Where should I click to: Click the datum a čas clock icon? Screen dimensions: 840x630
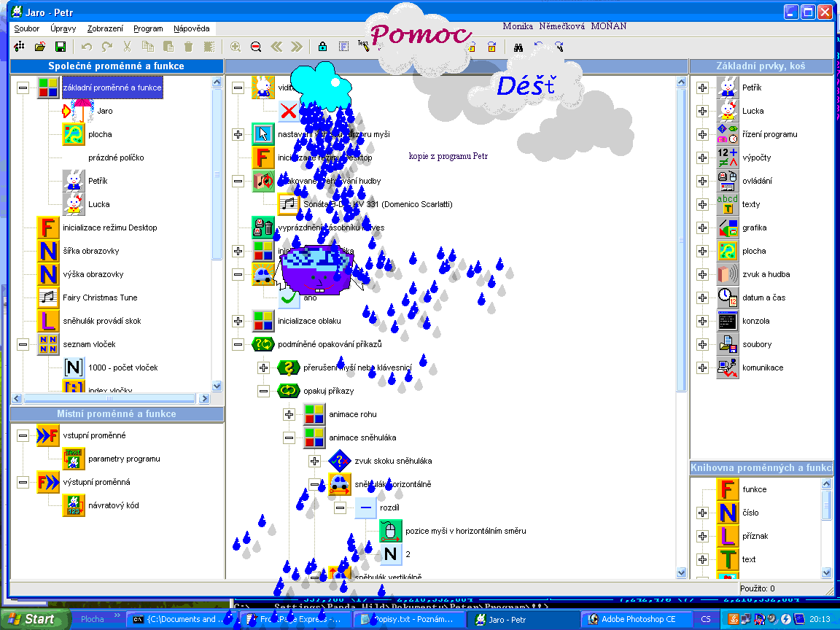pos(728,297)
